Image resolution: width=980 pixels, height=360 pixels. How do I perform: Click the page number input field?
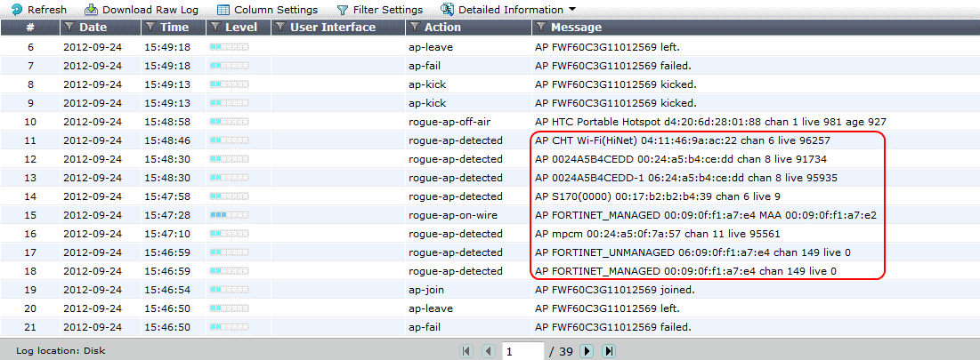tap(523, 351)
